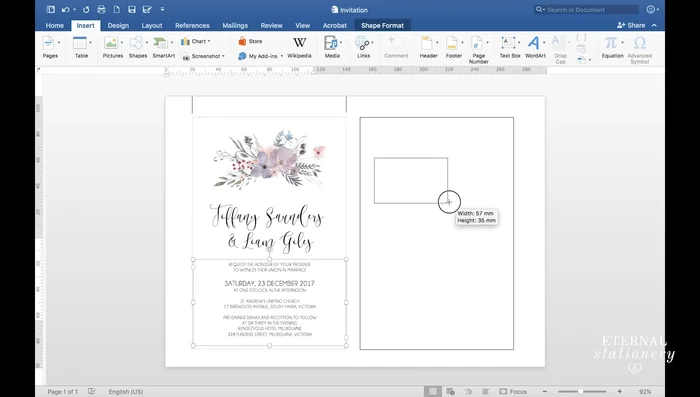Expand the Header dropdown arrow
The height and width of the screenshot is (397, 700).
click(x=437, y=42)
